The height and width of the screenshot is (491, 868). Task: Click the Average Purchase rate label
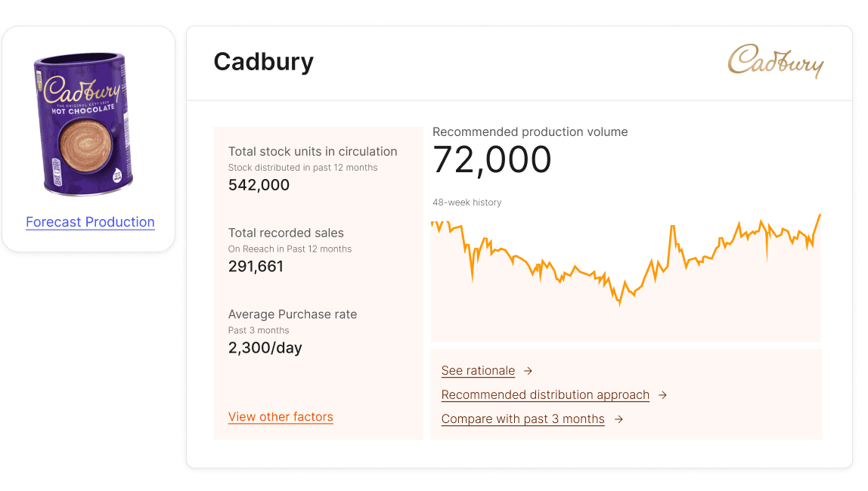pyautogui.click(x=293, y=314)
